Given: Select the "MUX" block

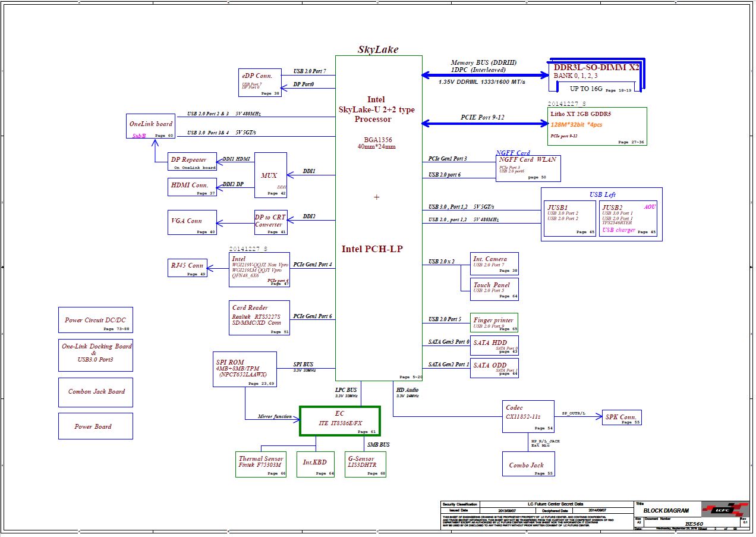Looking at the screenshot, I should tap(270, 175).
